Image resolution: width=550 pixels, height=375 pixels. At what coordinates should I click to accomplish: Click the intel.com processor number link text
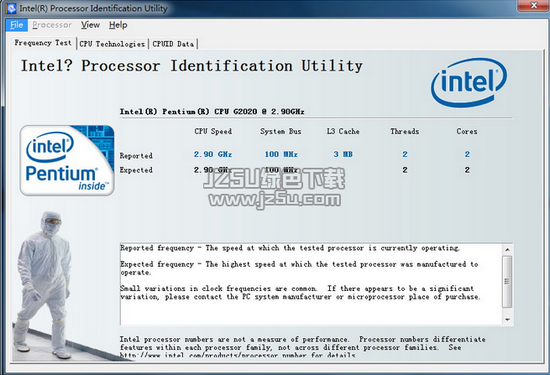(x=237, y=355)
